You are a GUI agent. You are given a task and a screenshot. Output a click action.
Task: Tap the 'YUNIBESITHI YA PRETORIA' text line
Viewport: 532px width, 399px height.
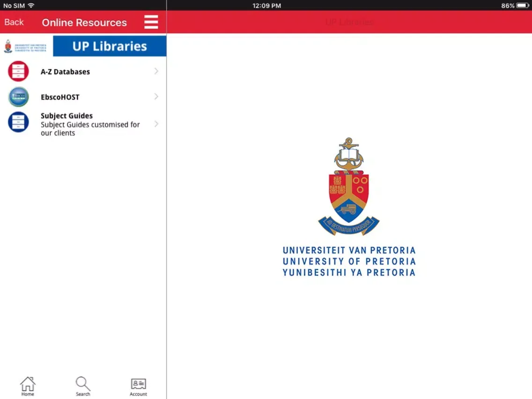349,273
